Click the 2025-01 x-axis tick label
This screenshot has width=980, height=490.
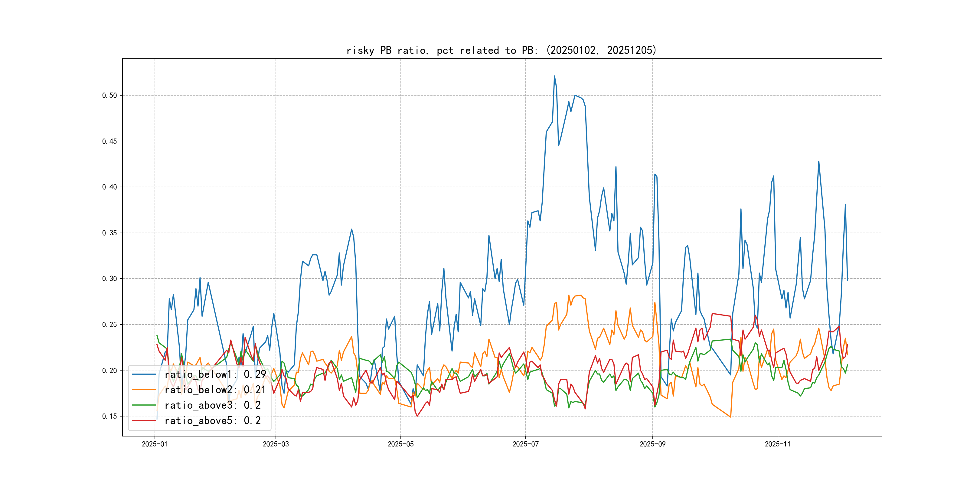click(x=155, y=444)
